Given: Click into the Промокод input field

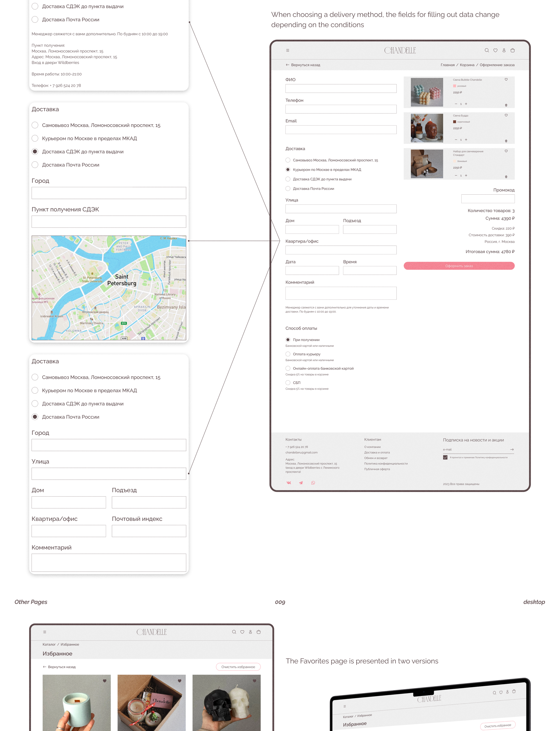Looking at the screenshot, I should [488, 199].
